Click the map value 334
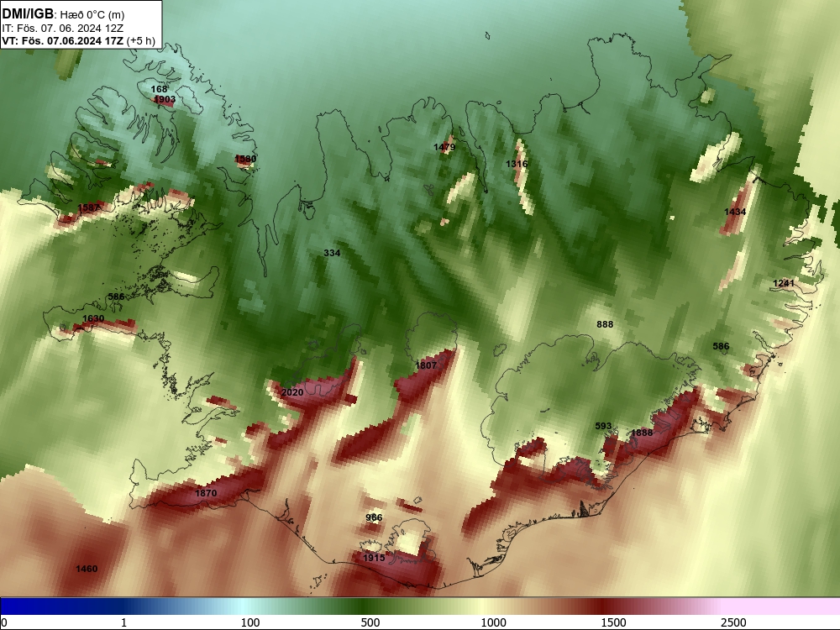Screen dimensions: 840x630 pos(332,252)
